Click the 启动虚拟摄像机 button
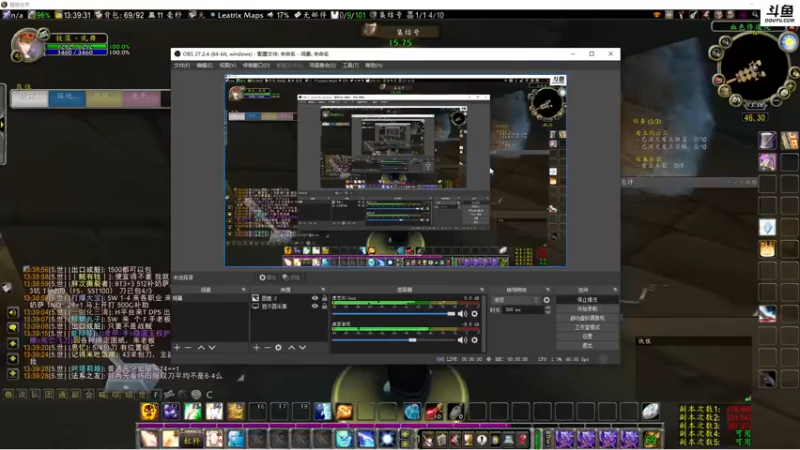The image size is (800, 450). click(587, 318)
